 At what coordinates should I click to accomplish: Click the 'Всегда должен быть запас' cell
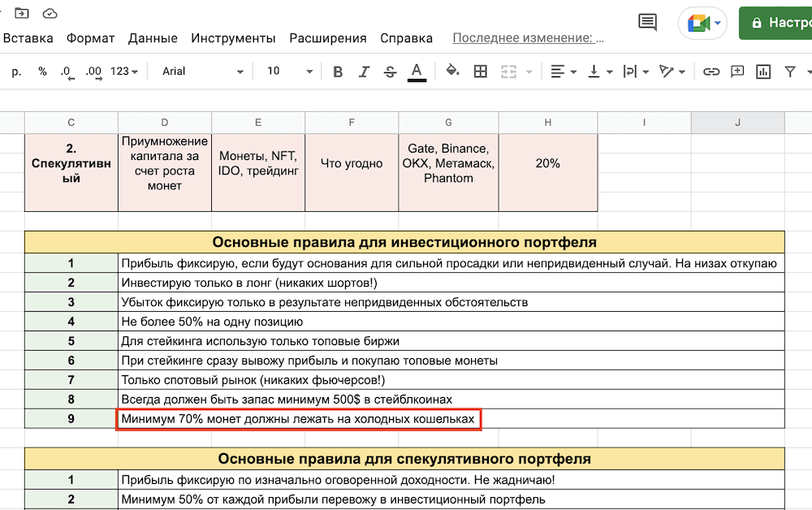451,400
